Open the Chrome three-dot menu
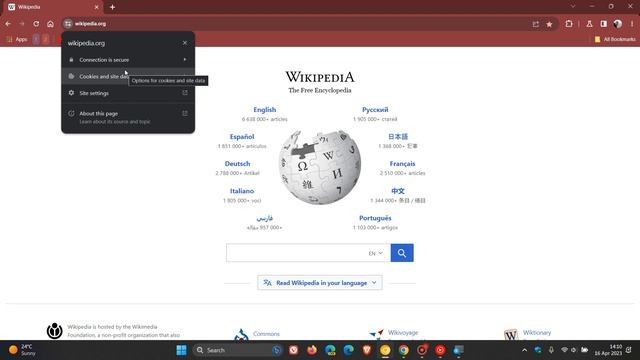 (x=631, y=24)
